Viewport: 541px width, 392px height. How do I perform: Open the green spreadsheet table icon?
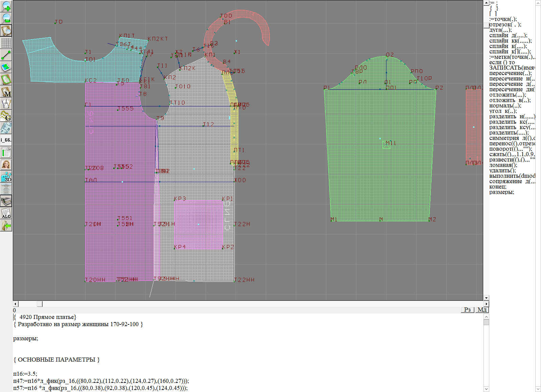point(6,152)
